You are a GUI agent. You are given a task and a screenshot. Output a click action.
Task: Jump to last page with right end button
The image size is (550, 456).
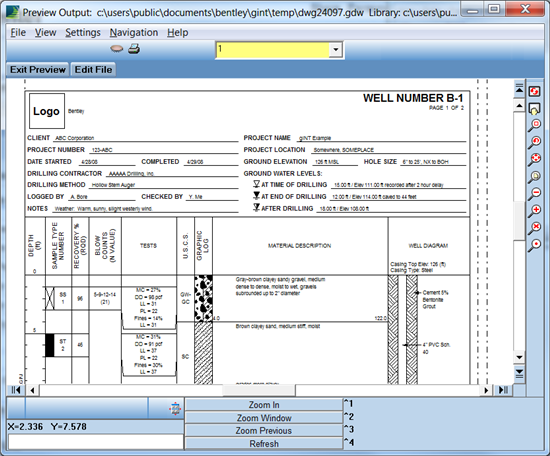tap(503, 390)
